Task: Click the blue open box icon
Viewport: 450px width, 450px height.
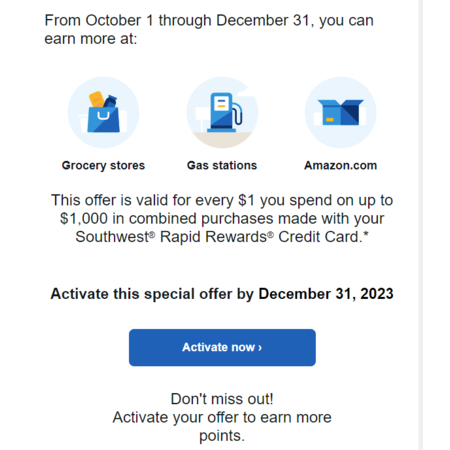Action: click(341, 112)
